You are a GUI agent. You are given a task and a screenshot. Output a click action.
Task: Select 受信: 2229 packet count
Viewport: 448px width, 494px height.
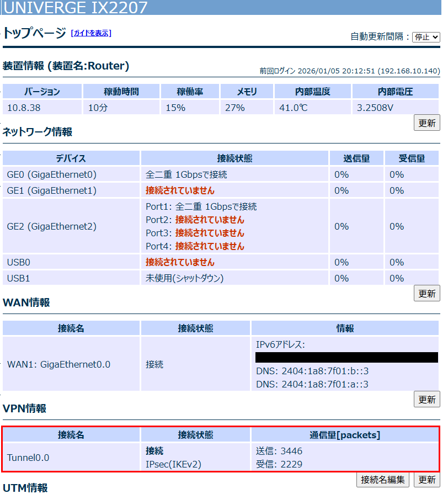[x=279, y=464]
